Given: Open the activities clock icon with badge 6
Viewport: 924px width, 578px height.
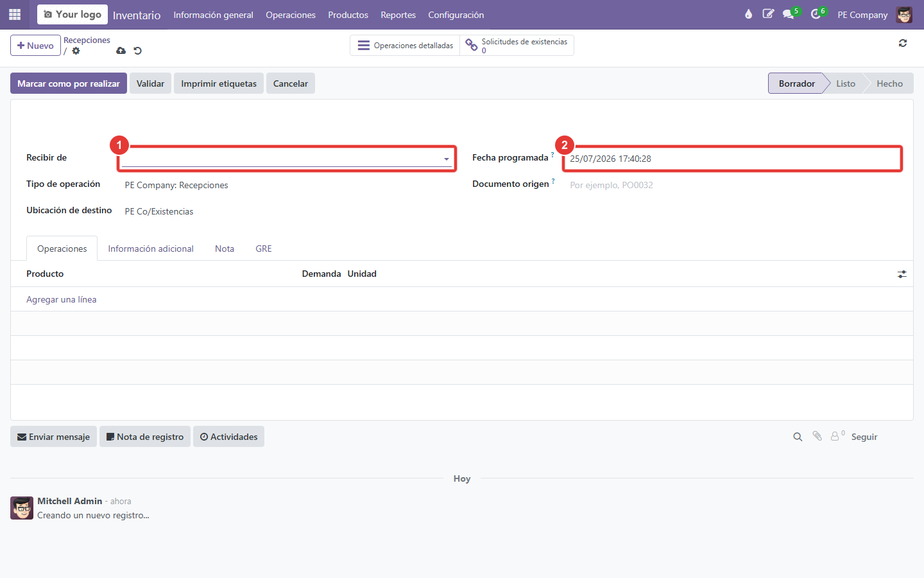Looking at the screenshot, I should pos(816,14).
